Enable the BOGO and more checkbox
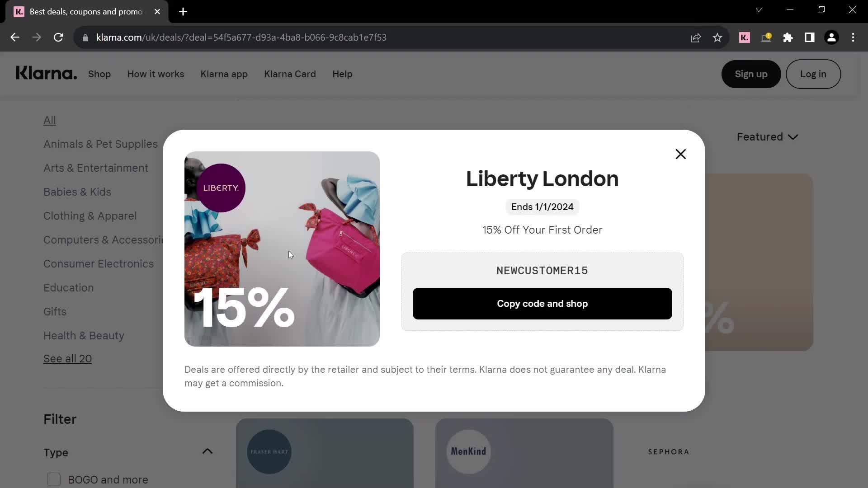 (54, 480)
